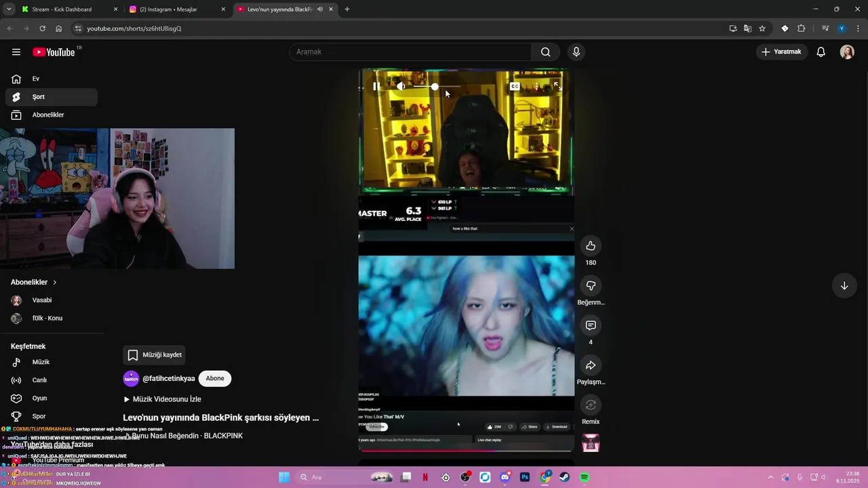The image size is (868, 488).
Task: Click browser home button
Action: 58,28
